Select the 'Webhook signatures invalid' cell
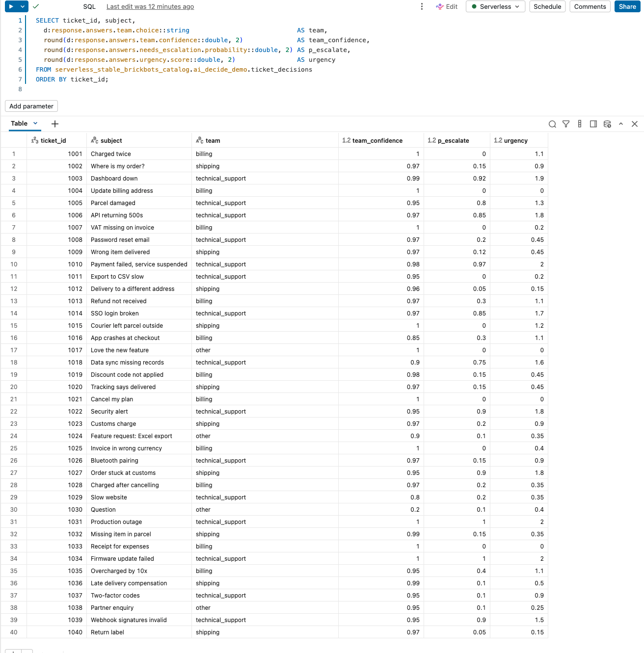Viewport: 644px width, 653px height. [139, 620]
